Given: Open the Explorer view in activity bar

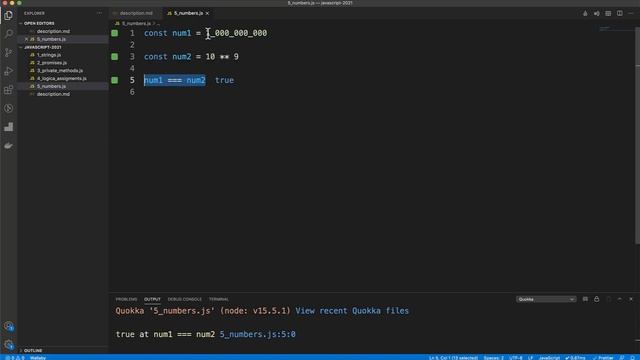Looking at the screenshot, I should coord(9,16).
